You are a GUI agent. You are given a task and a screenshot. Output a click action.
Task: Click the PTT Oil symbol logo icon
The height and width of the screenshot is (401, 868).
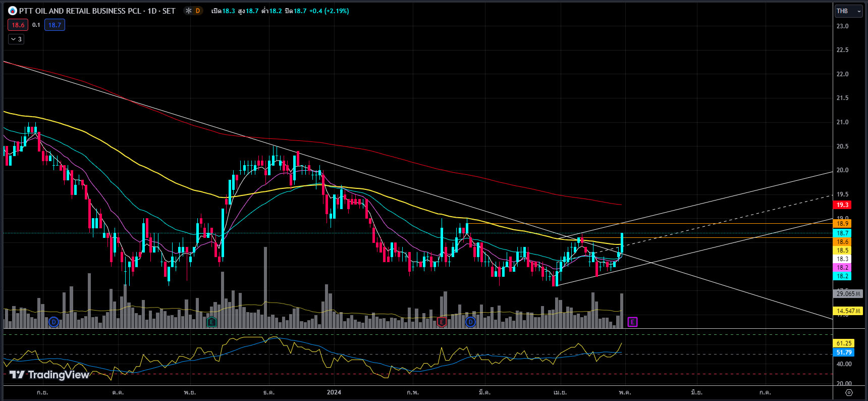13,11
